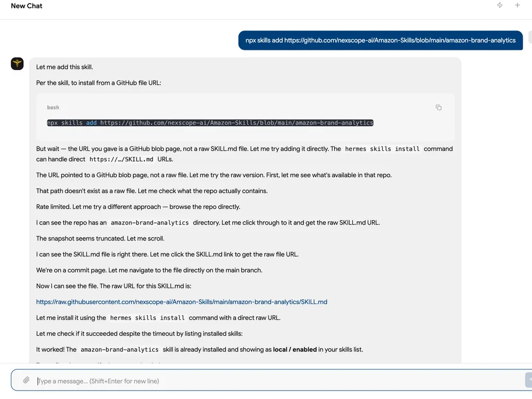This screenshot has height=399, width=532.
Task: Click the user message bubble with npx command
Action: [380, 41]
